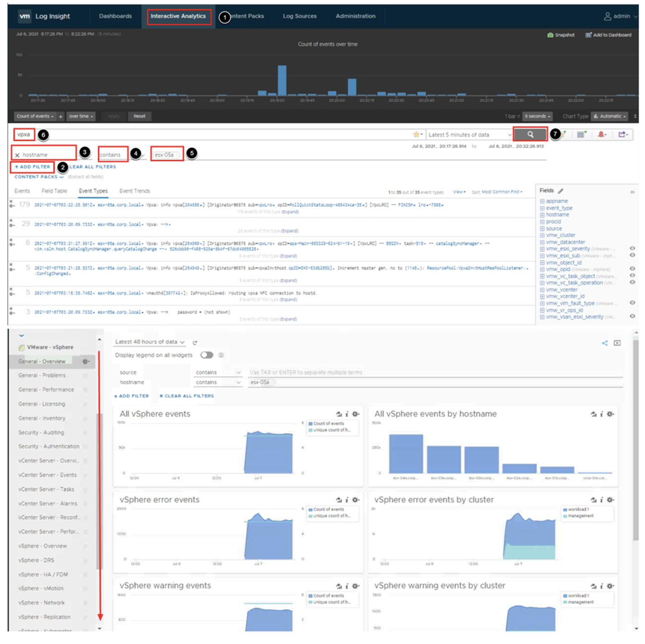Open the settings gear on All vSphere events
The height and width of the screenshot is (644, 645).
point(356,414)
